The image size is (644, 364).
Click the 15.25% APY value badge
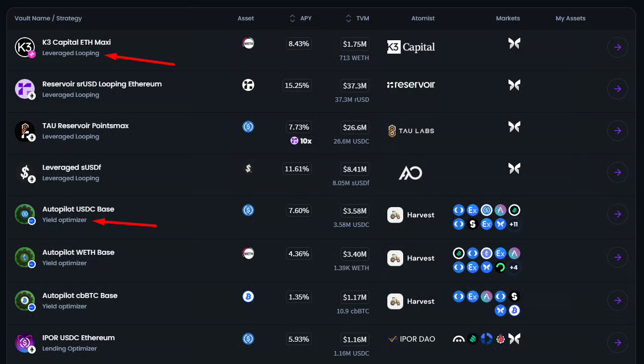coord(296,85)
